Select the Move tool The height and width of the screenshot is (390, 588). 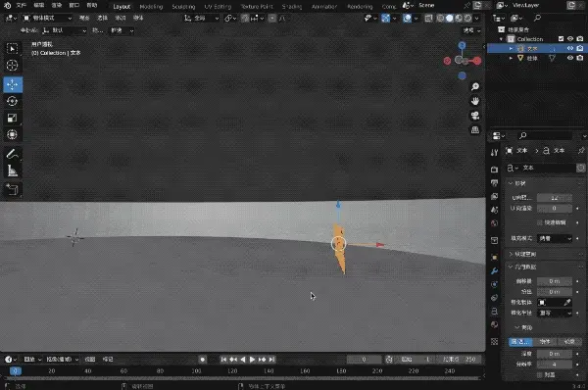click(13, 84)
